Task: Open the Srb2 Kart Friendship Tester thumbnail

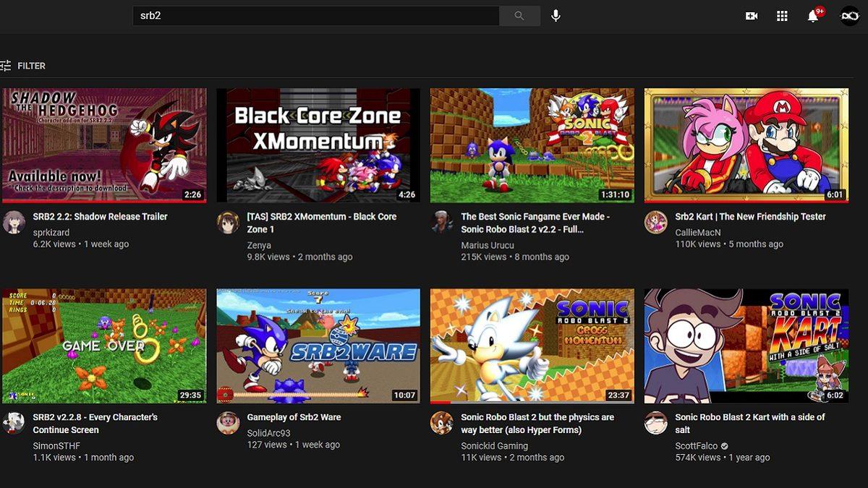Action: coord(745,145)
